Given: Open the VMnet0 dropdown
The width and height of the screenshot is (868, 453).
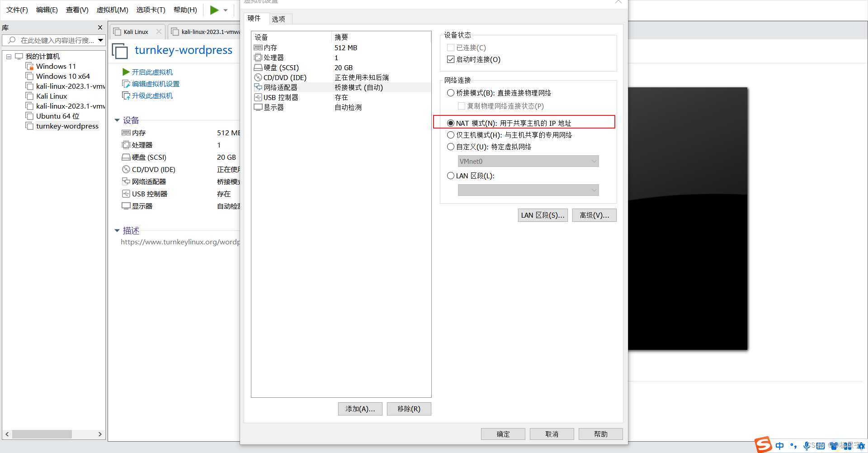Looking at the screenshot, I should [x=528, y=161].
